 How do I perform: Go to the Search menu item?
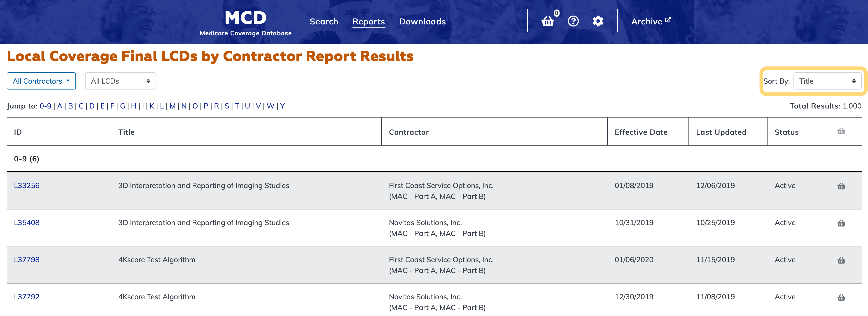coord(324,21)
